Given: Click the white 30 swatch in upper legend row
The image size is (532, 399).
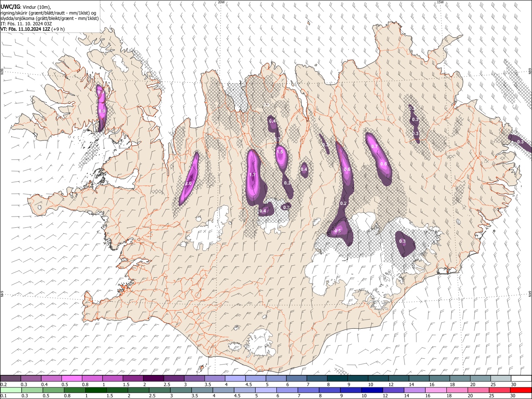Looking at the screenshot, I should (521, 378).
